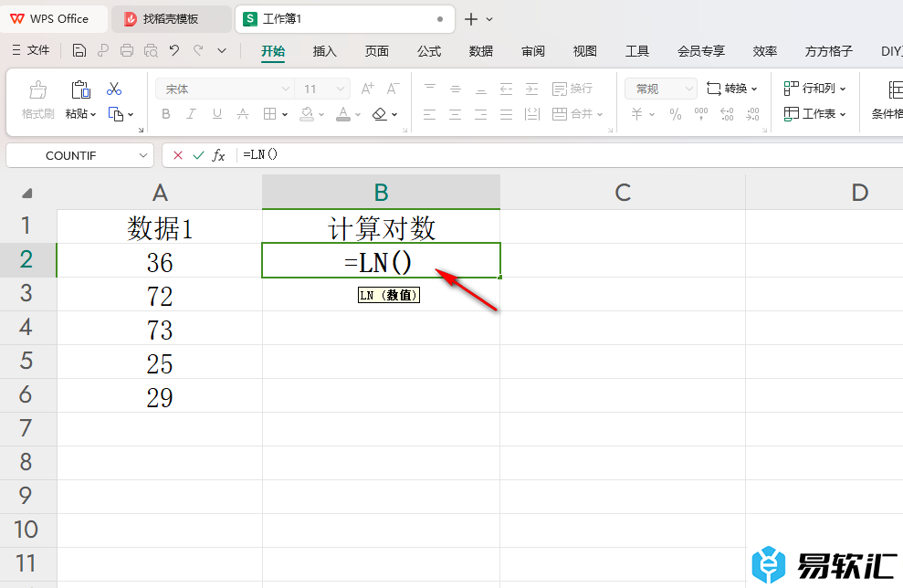Toggle Bold formatting
Image resolution: width=903 pixels, height=588 pixels.
(x=166, y=114)
